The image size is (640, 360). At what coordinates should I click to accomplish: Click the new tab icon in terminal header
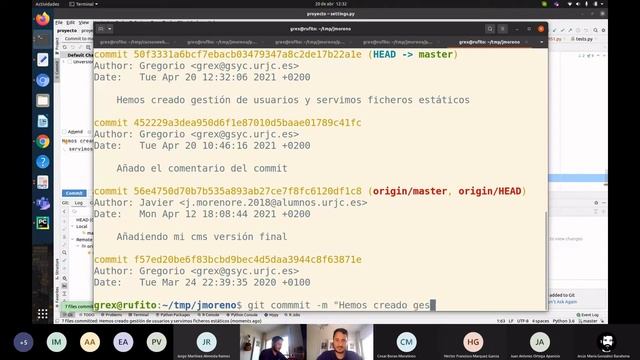pos(101,29)
